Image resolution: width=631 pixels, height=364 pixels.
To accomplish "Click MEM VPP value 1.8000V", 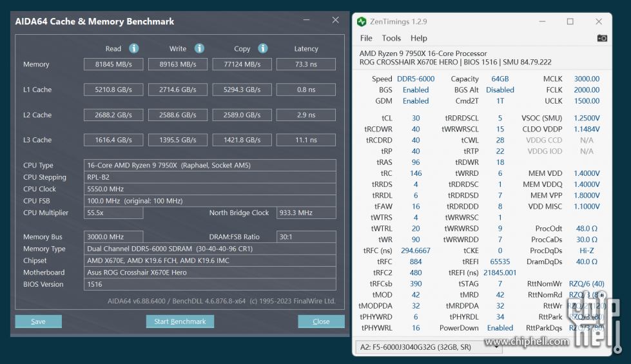I will coord(587,195).
